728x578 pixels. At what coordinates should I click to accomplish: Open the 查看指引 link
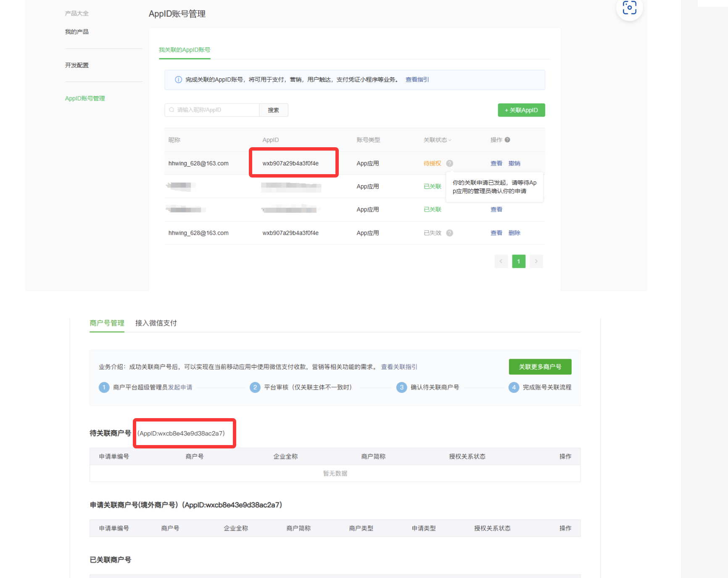(417, 80)
